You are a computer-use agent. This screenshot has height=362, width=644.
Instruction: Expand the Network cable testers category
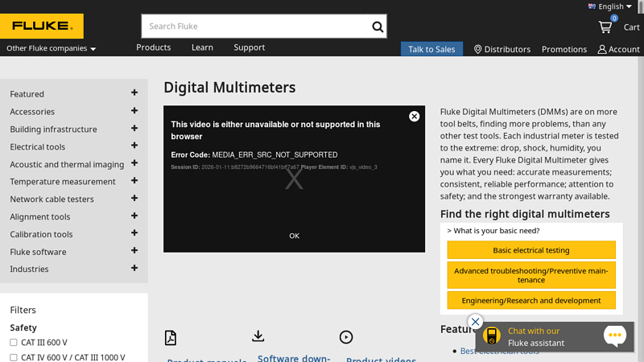pyautogui.click(x=134, y=198)
